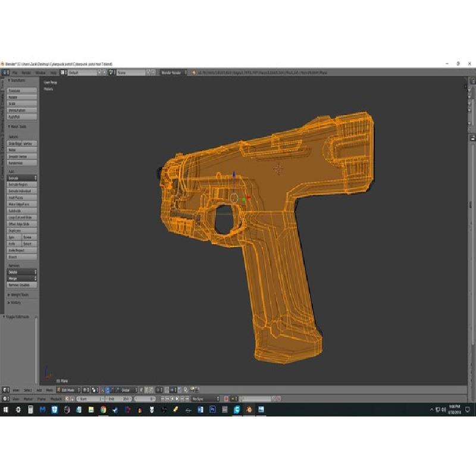The image size is (476, 476).
Task: Click the screen layout browse icon beside Default
Action: click(x=62, y=73)
